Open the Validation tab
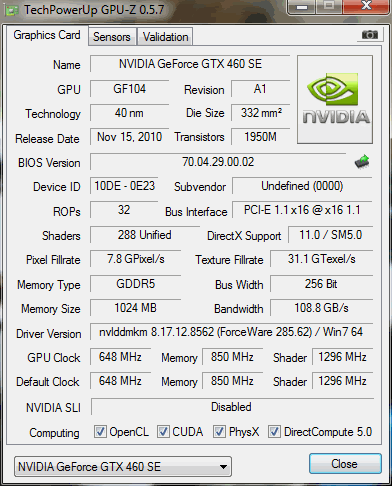 point(165,37)
